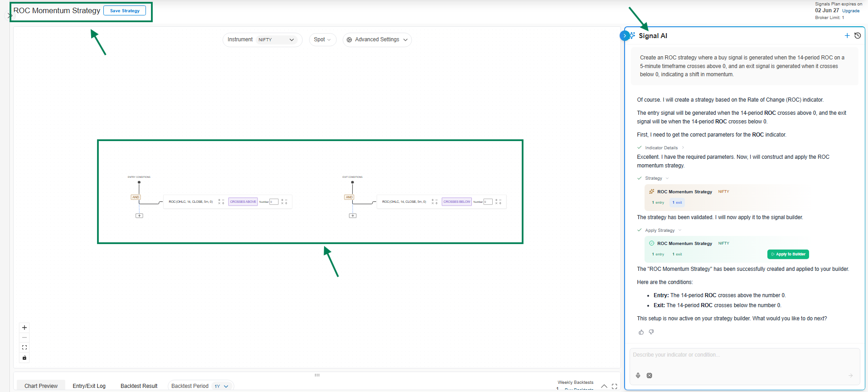The image size is (868, 392).
Task: Switch to Backtest Result tab
Action: pos(139,386)
